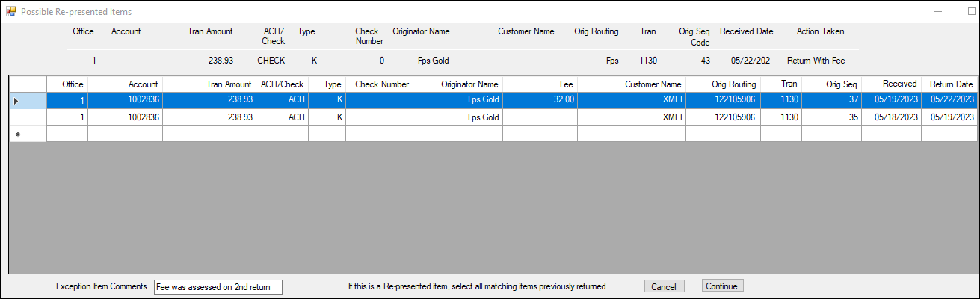Sort by the Return Date column header
980x299 pixels.
tap(949, 84)
